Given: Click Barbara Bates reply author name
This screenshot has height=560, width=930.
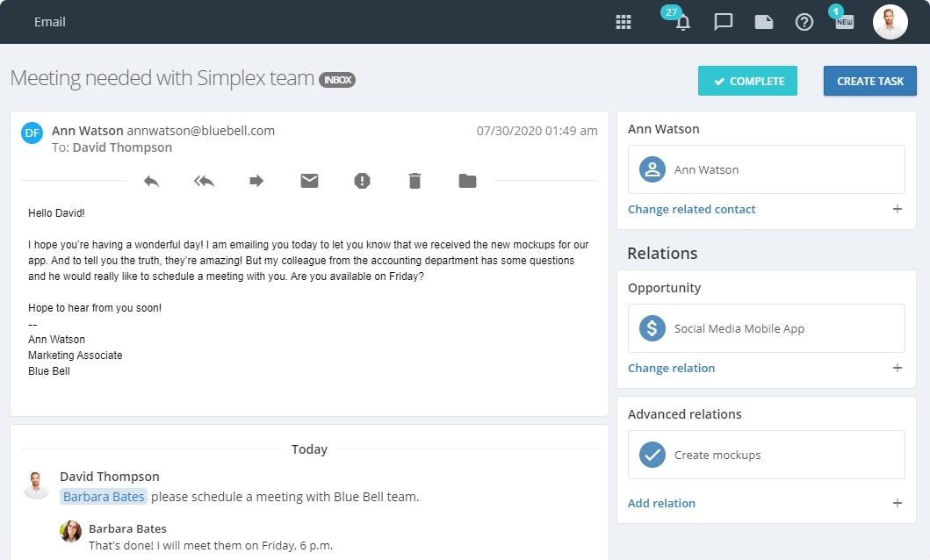Looking at the screenshot, I should click(x=127, y=528).
